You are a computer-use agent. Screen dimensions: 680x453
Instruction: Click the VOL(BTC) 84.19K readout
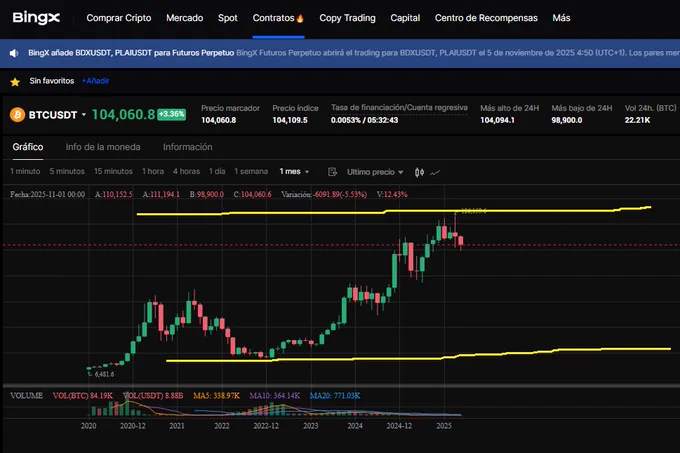[x=82, y=396]
